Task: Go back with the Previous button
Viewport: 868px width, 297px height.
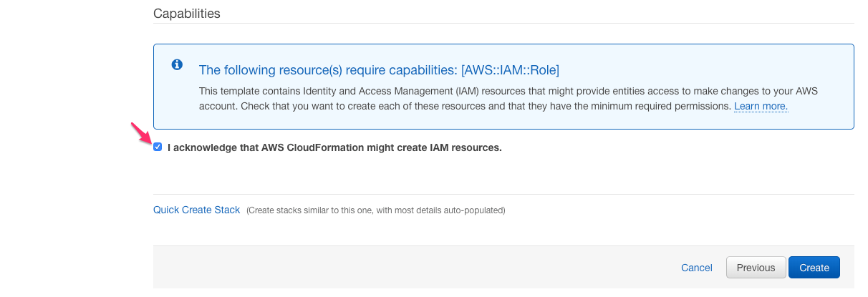Action: (x=756, y=268)
